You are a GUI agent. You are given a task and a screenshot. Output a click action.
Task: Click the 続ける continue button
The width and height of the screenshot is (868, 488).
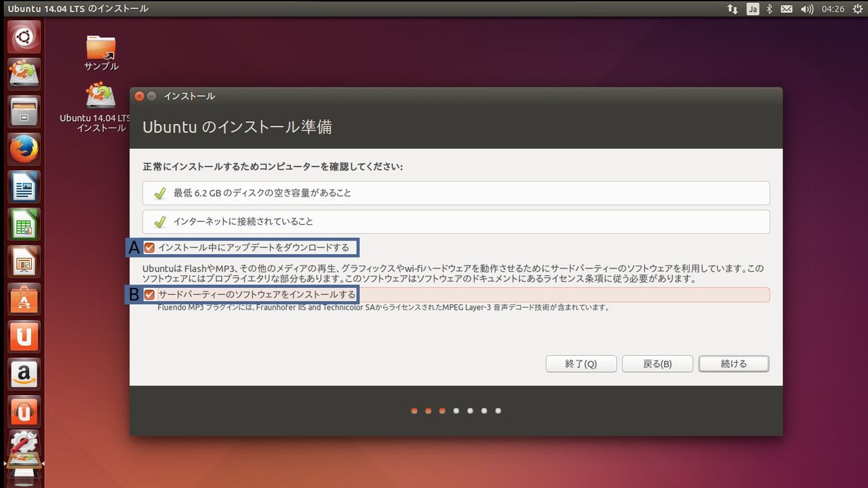(x=734, y=364)
